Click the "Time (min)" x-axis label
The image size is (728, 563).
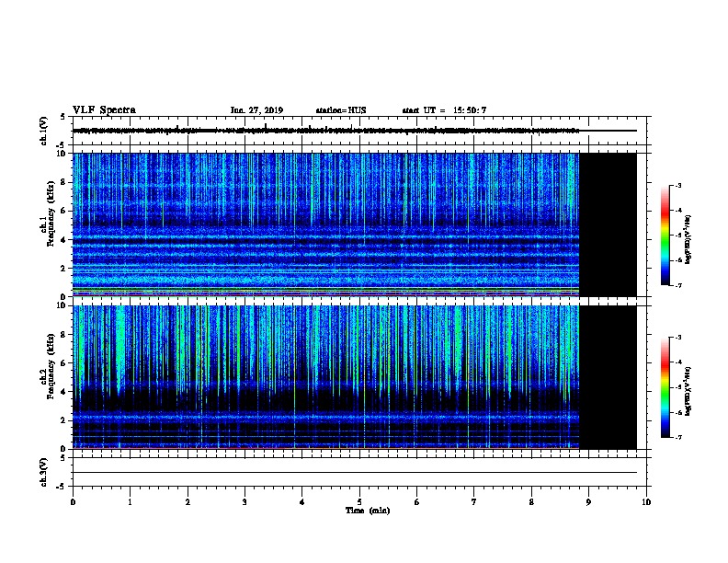coord(368,511)
